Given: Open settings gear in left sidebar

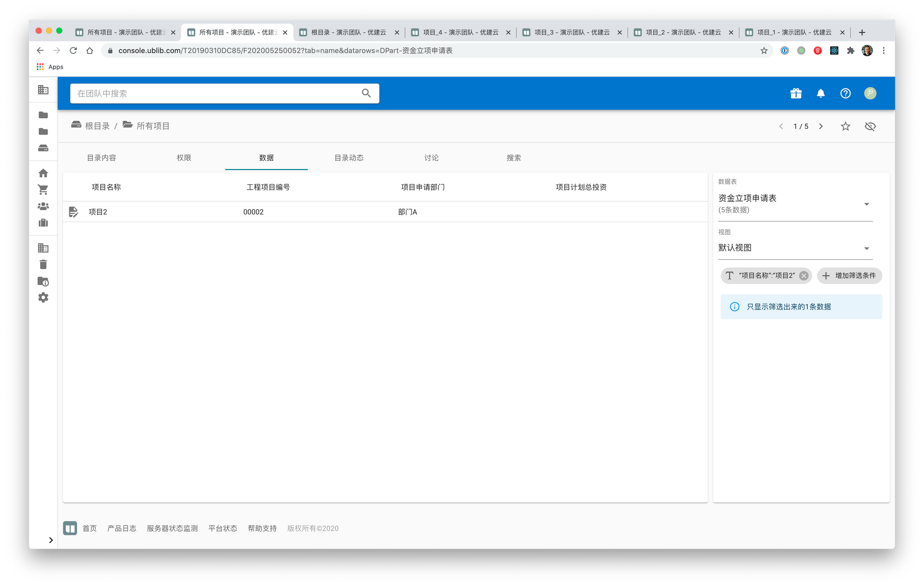Looking at the screenshot, I should pyautogui.click(x=43, y=298).
